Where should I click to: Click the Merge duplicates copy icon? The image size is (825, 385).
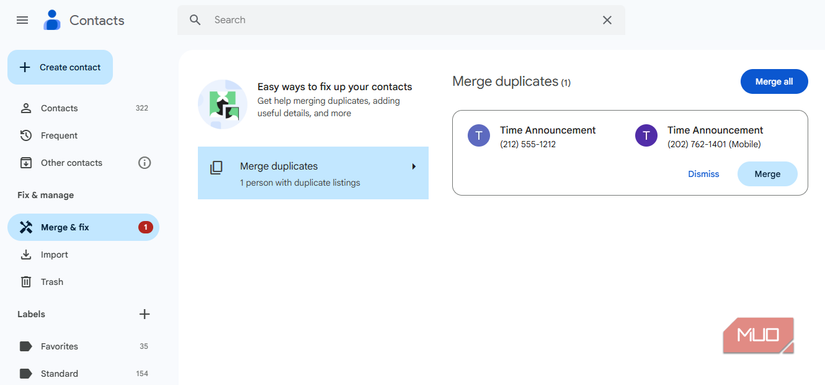(216, 168)
